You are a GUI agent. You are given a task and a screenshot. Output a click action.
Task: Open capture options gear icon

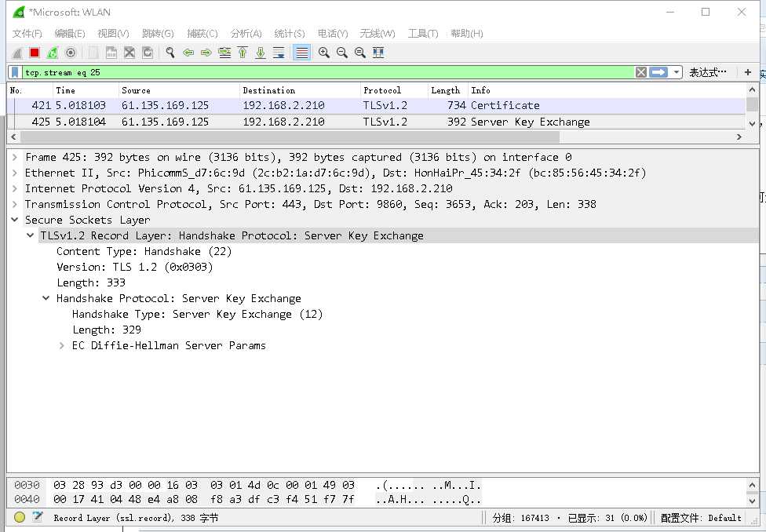click(71, 53)
